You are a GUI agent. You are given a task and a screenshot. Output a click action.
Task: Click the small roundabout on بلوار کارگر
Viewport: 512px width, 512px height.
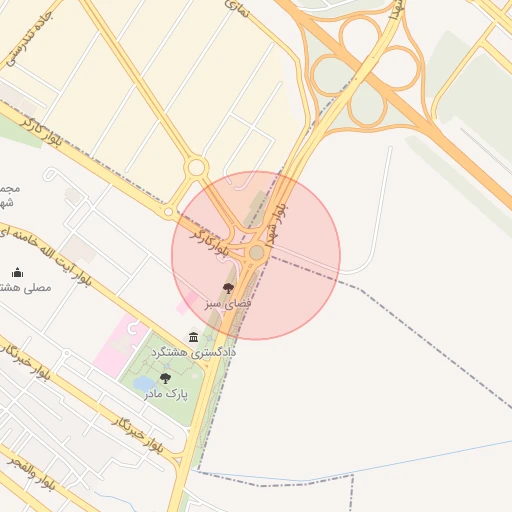168,212
